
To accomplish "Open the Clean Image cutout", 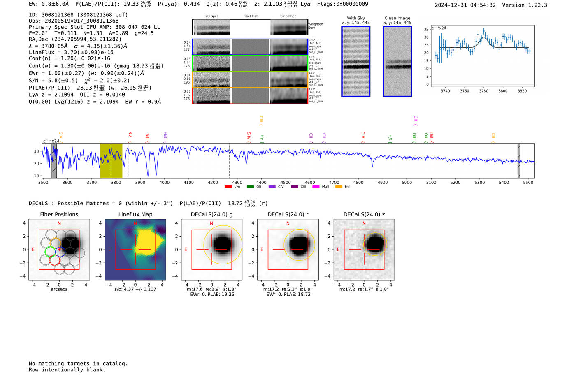I will [397, 61].
